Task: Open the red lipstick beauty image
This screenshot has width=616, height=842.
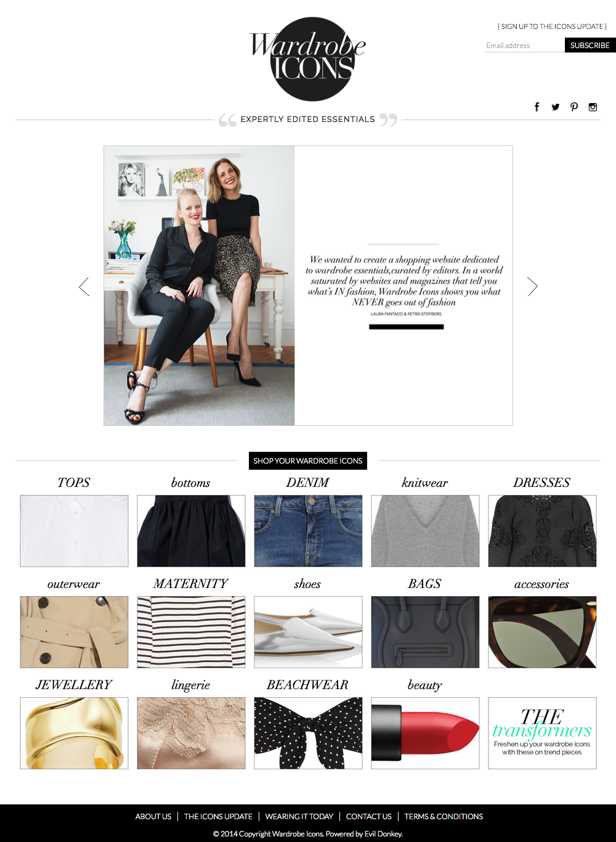Action: [x=425, y=733]
